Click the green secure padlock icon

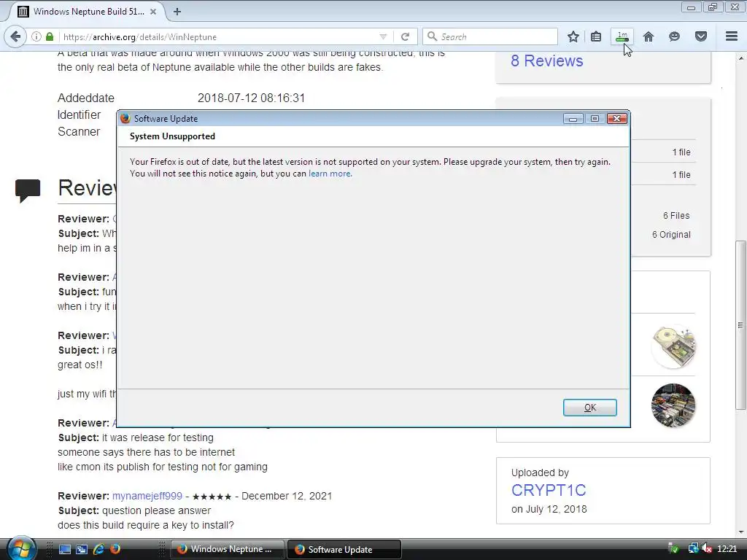50,36
